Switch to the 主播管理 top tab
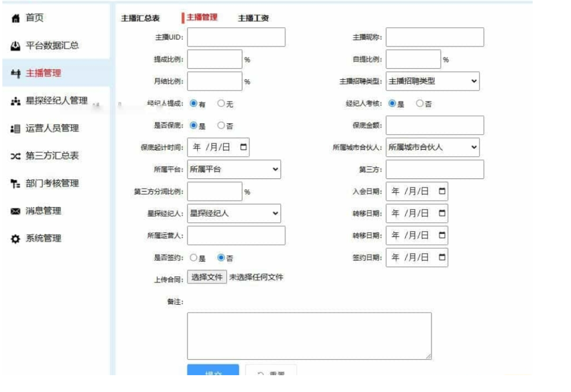The height and width of the screenshot is (392, 571). [202, 17]
